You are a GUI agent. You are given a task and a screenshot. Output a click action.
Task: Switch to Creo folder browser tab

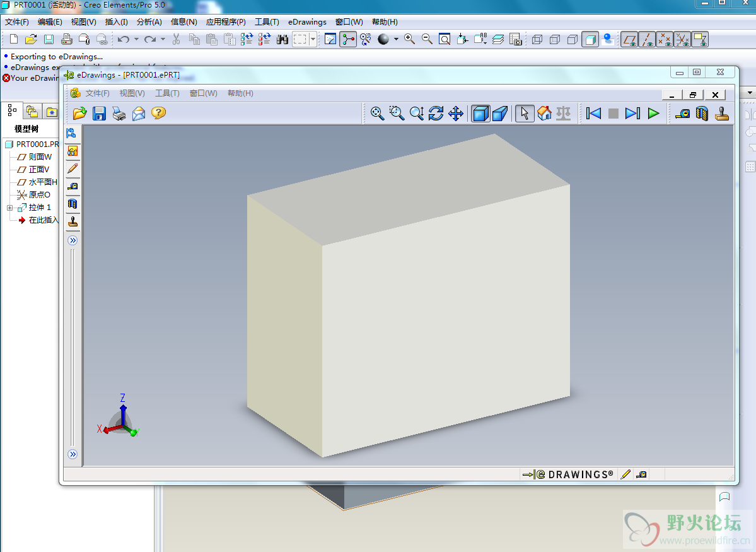pyautogui.click(x=32, y=112)
